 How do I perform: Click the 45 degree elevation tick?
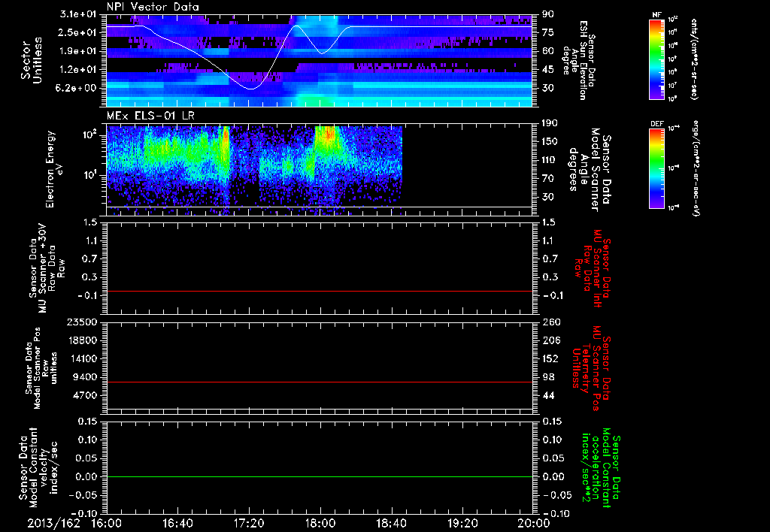[547, 70]
